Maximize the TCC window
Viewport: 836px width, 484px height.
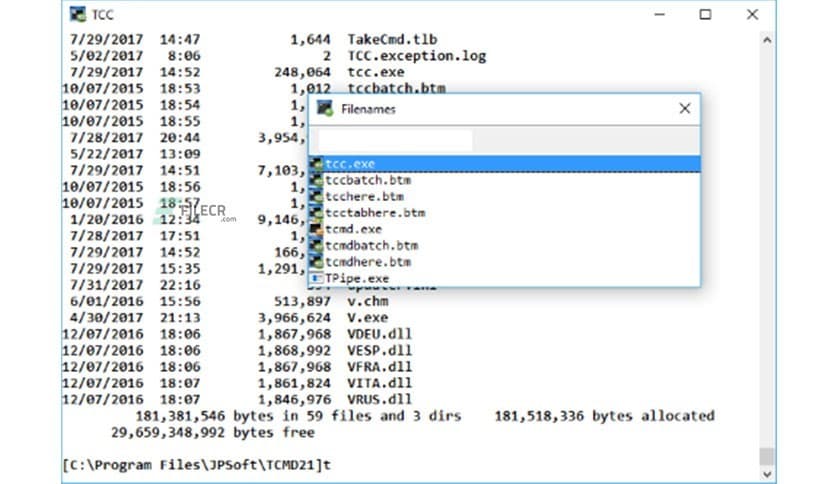tap(705, 14)
